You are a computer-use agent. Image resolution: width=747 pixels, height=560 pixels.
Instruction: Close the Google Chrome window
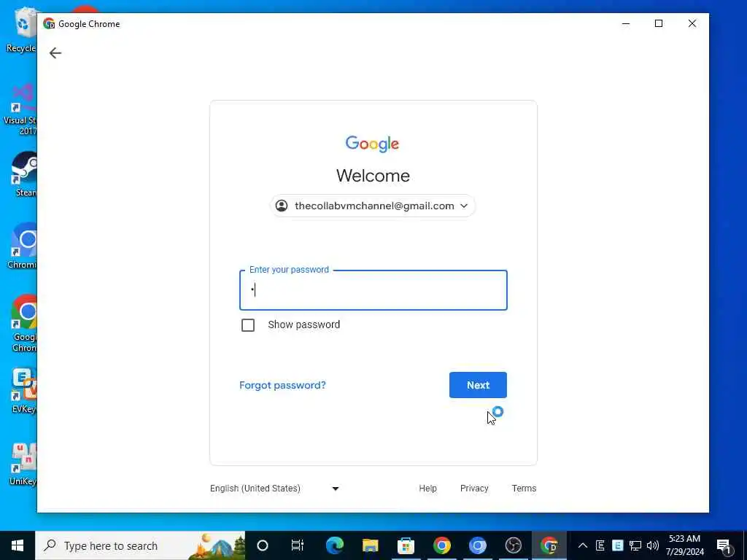[692, 23]
